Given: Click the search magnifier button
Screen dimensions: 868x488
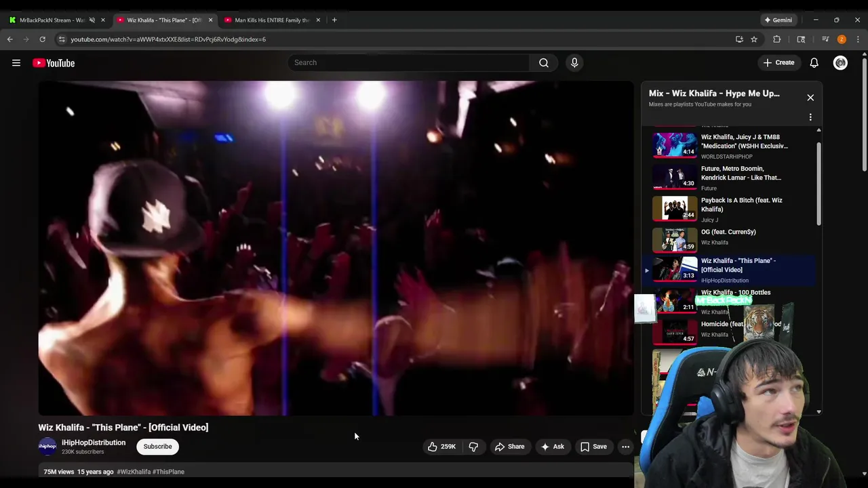Looking at the screenshot, I should 544,63.
